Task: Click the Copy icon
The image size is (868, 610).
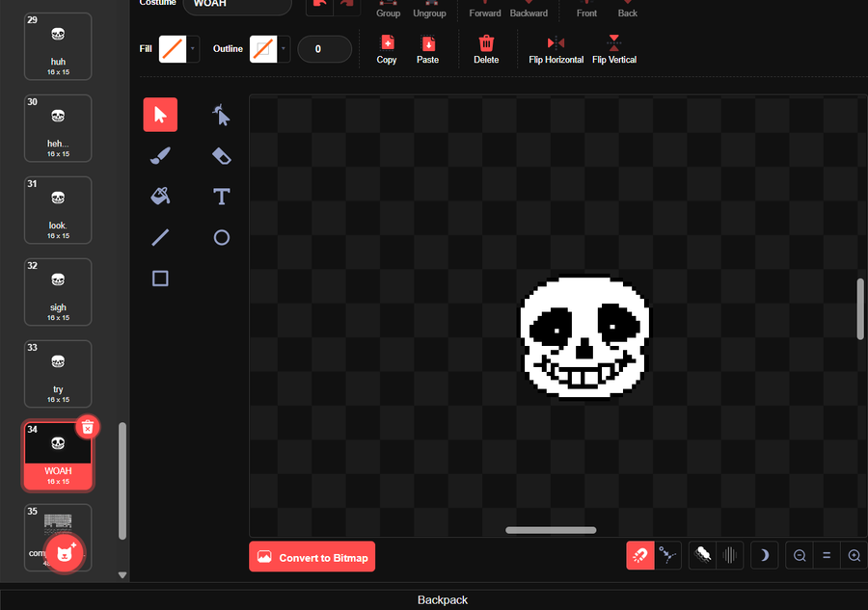Action: [387, 49]
